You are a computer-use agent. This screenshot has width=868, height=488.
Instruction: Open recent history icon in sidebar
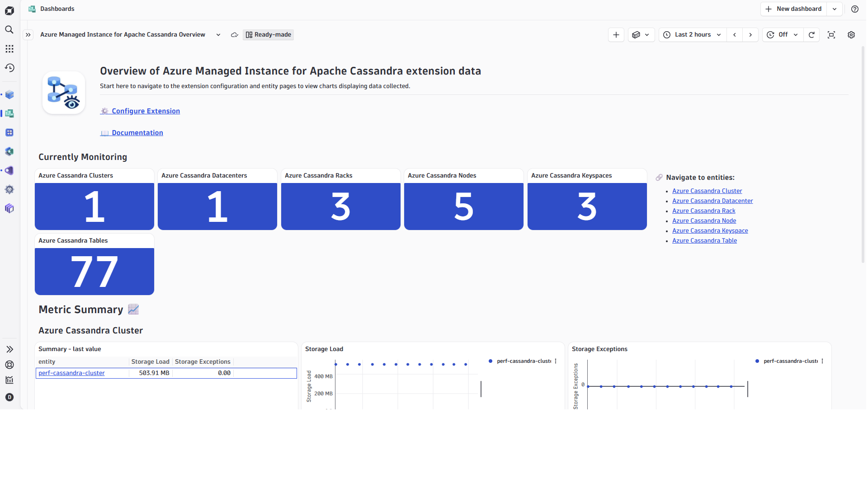(9, 68)
